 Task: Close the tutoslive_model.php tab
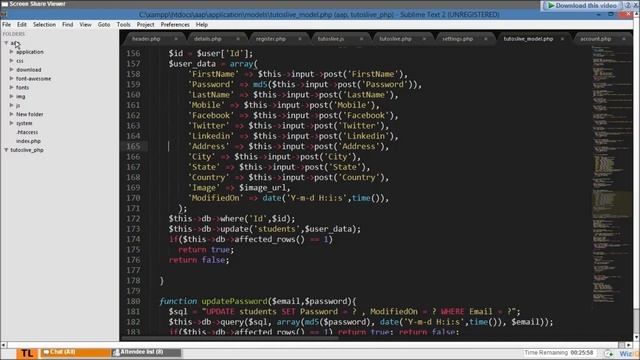click(562, 39)
